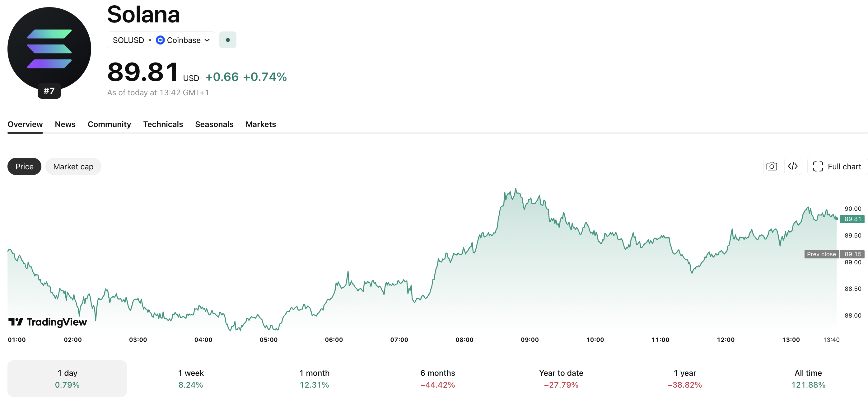The height and width of the screenshot is (401, 868).
Task: Click the 09:00 time axis label
Action: click(530, 340)
